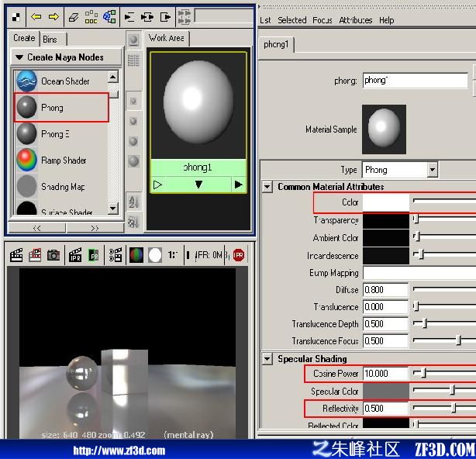Click the yellow back arrow in Hypershade toolbar
476x459 pixels.
(36, 17)
